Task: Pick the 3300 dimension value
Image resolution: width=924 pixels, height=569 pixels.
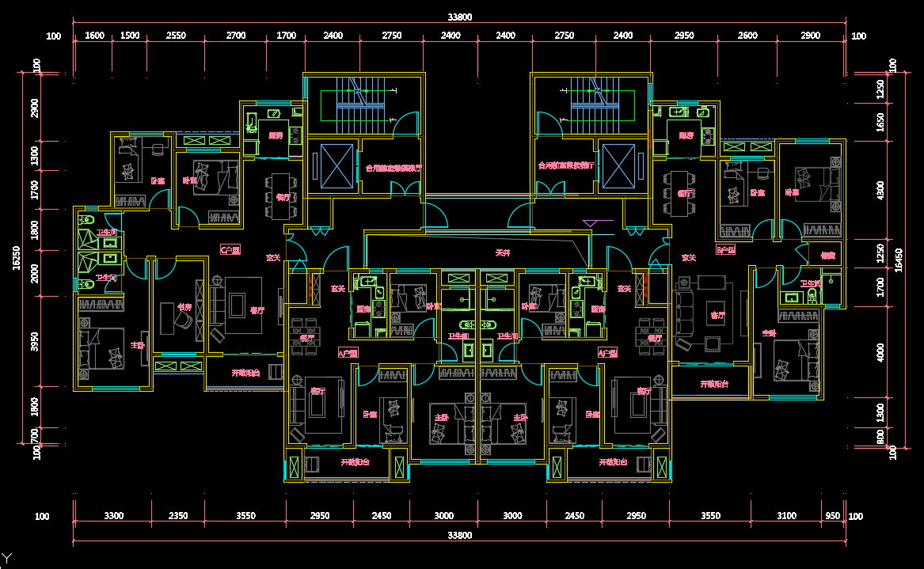Action: click(114, 515)
